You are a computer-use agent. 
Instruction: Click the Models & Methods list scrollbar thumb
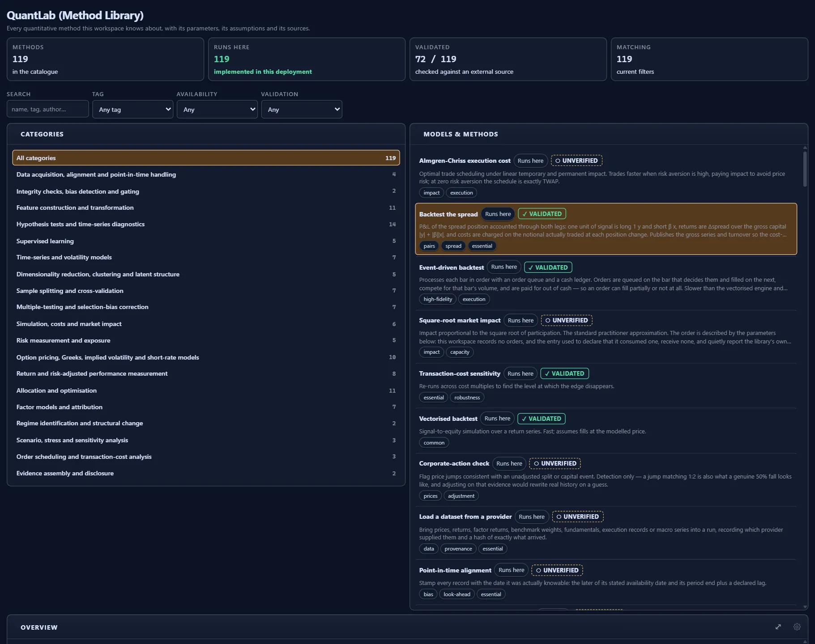click(805, 169)
